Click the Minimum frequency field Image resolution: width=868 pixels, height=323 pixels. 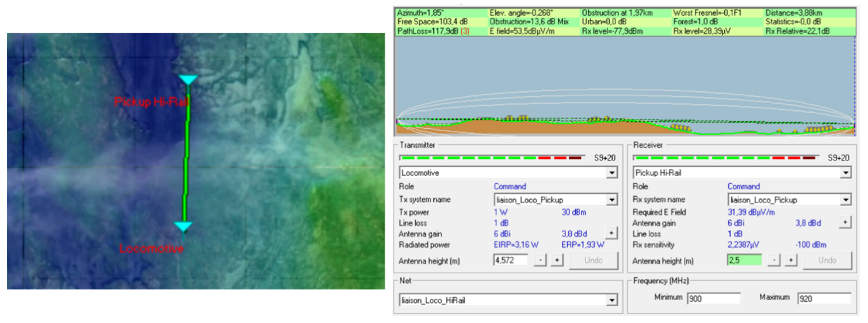(x=714, y=299)
